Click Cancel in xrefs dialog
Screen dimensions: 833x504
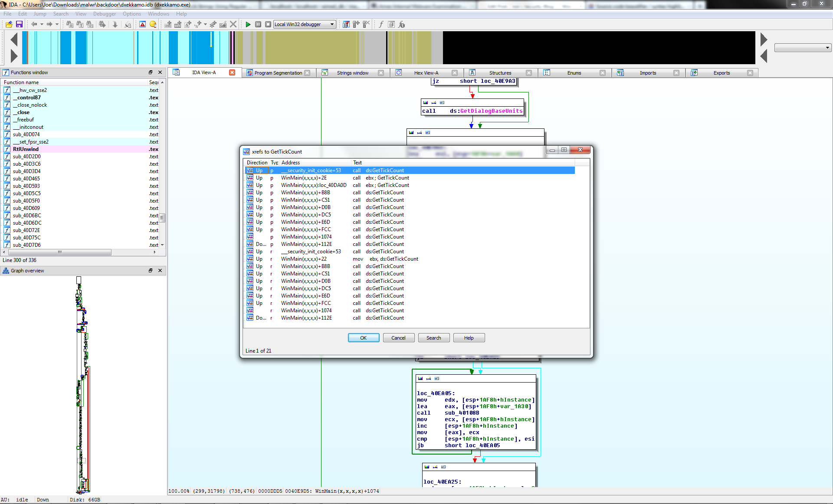click(x=398, y=338)
